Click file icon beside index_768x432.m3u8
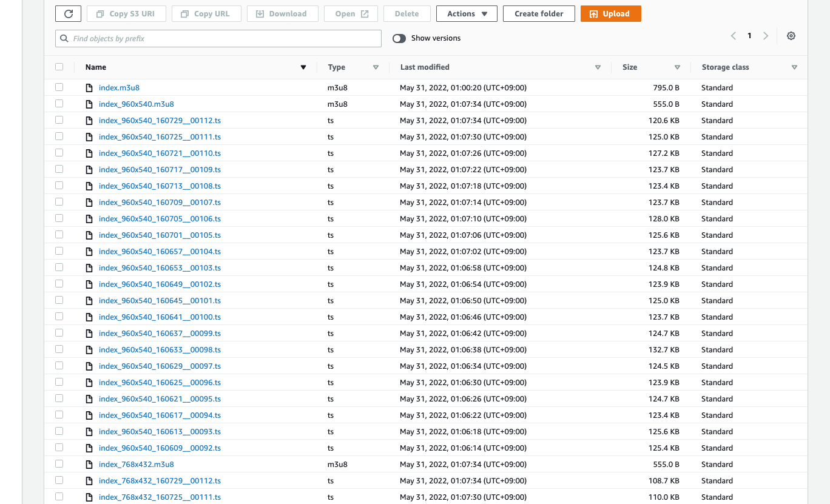Image resolution: width=830 pixels, height=504 pixels. 89,465
